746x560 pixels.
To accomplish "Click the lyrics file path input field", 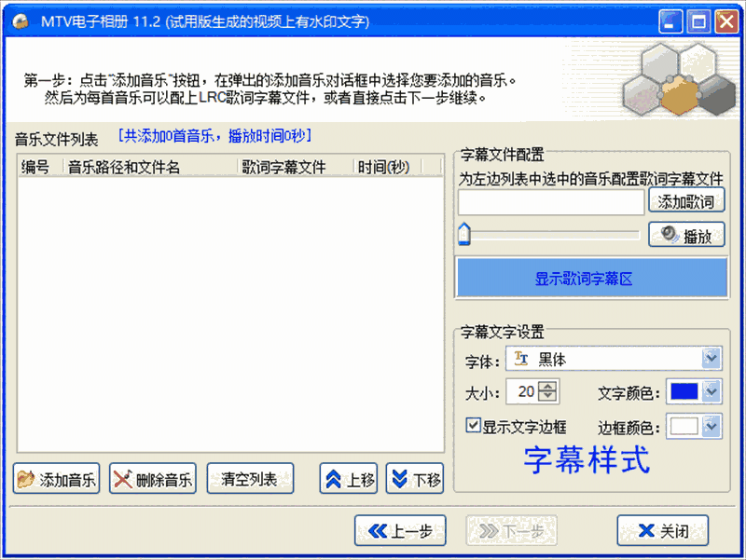I will (551, 202).
